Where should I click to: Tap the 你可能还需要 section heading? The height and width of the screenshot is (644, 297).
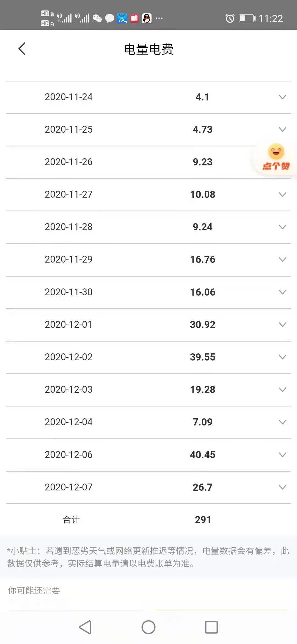click(34, 590)
